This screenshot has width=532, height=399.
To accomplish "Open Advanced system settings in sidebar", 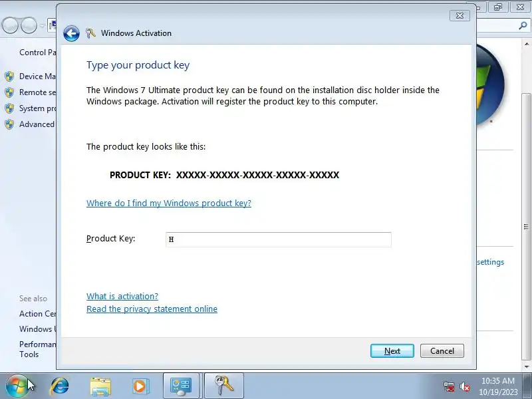I will pyautogui.click(x=37, y=124).
